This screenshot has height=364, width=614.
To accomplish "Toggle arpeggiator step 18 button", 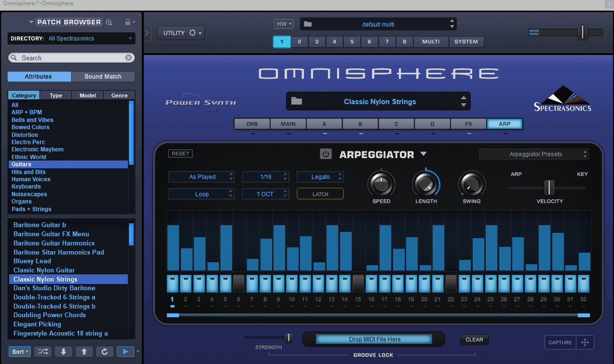I will [x=398, y=283].
